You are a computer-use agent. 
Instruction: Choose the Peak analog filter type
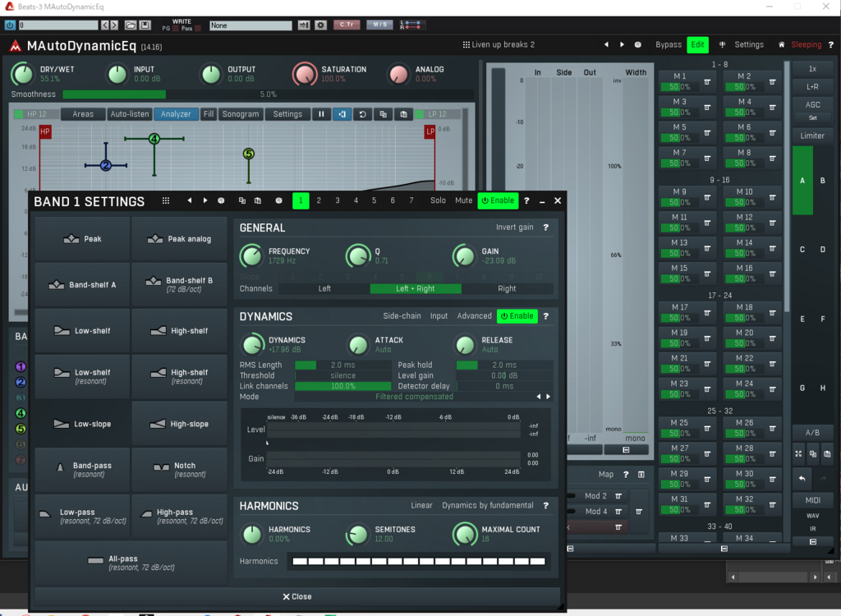click(179, 239)
